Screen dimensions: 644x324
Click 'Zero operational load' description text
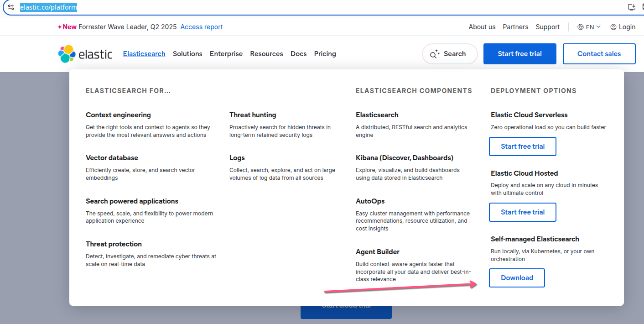pyautogui.click(x=549, y=127)
